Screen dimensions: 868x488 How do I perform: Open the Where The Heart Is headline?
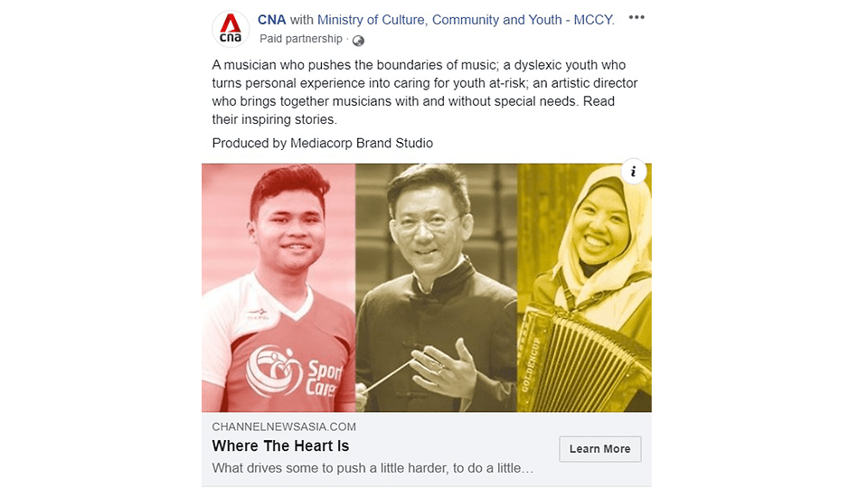pos(280,446)
